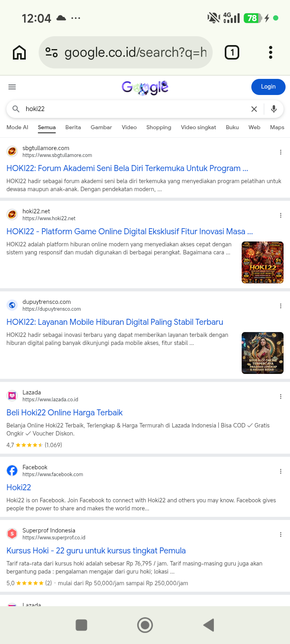The height and width of the screenshot is (644, 290).
Task: Tap https://www.hoki22.net URL text
Action: coord(49,219)
